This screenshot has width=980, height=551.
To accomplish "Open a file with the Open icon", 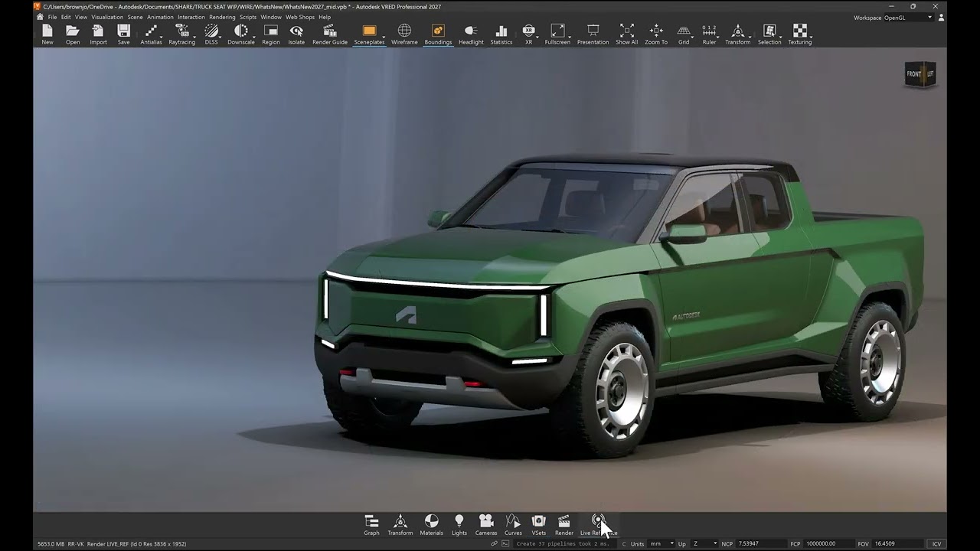I will click(73, 34).
